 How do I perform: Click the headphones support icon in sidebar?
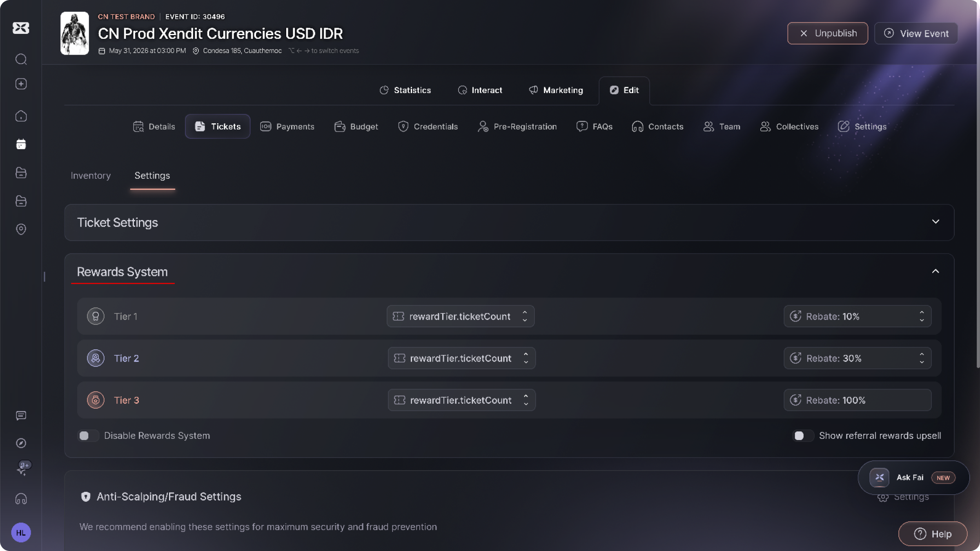click(21, 499)
